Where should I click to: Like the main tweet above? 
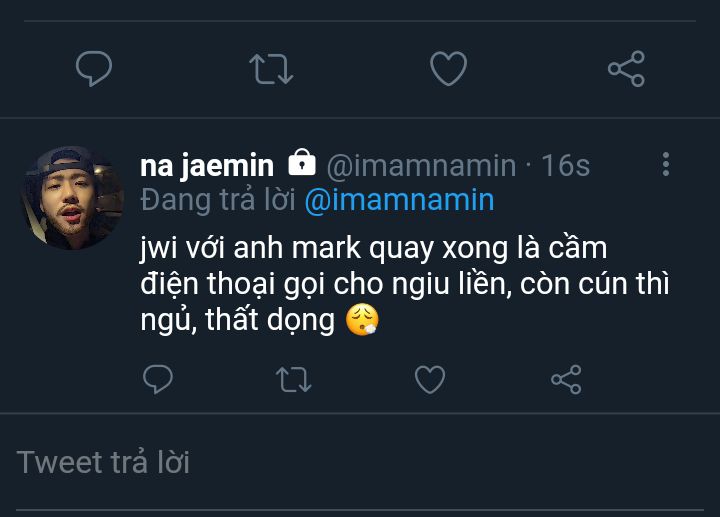[448, 69]
